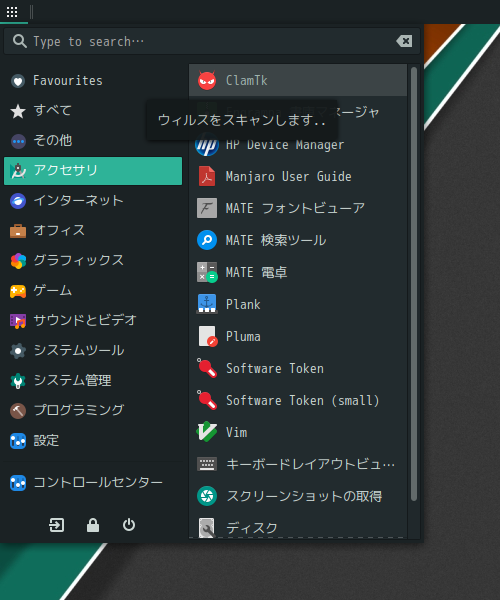The width and height of the screenshot is (500, 600).
Task: Click the オフィス briefcase icon
Action: (18, 231)
